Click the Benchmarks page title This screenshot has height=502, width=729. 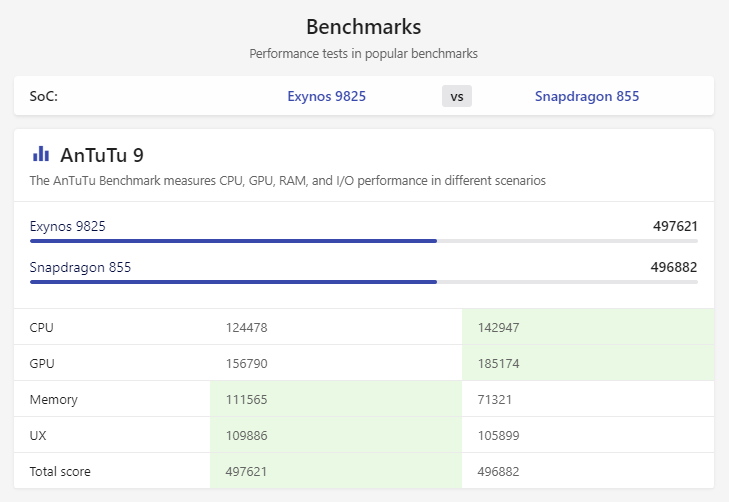364,27
